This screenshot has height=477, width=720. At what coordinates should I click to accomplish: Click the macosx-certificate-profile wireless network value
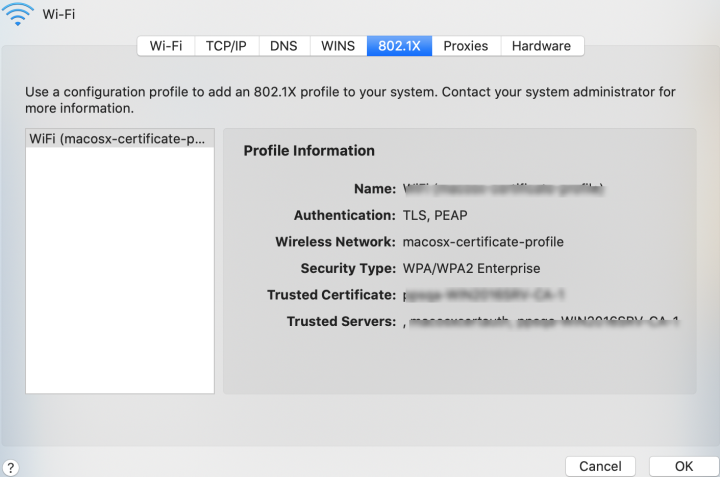[x=483, y=242]
